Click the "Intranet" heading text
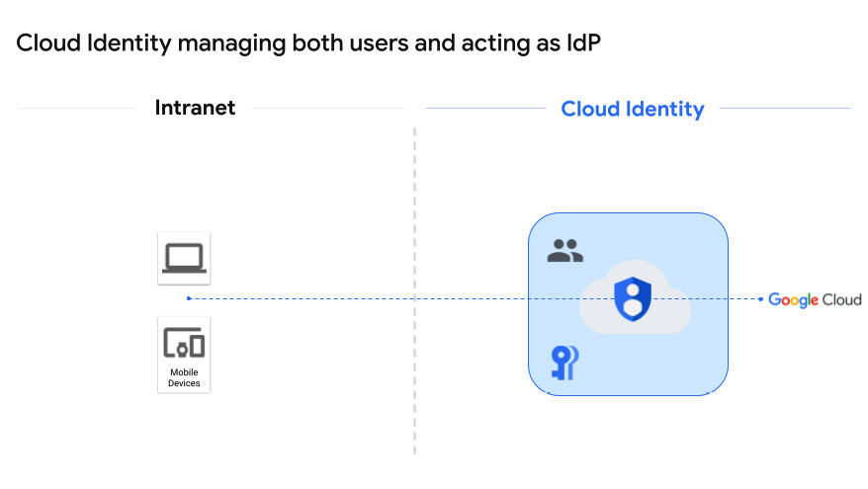Screen dimensions: 868x489 (x=195, y=108)
